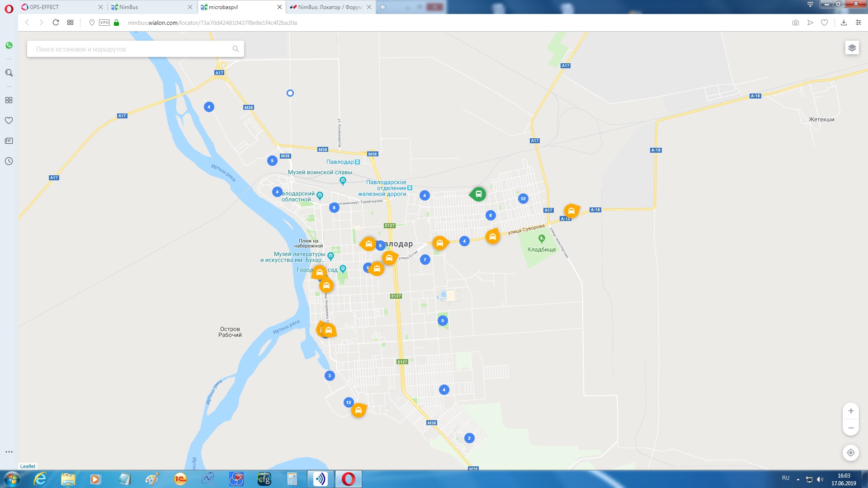Click the map layers icon

852,48
